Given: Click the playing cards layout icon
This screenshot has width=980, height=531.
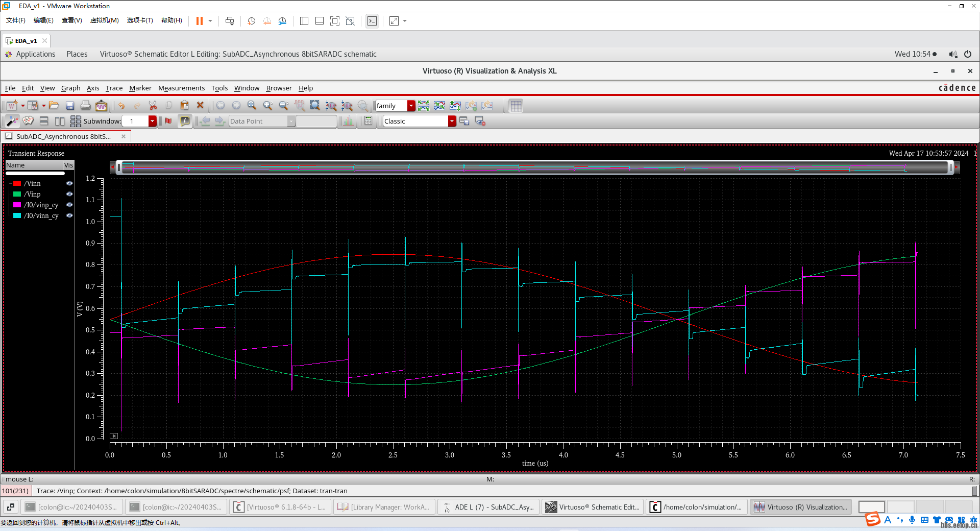Looking at the screenshot, I should click(28, 121).
